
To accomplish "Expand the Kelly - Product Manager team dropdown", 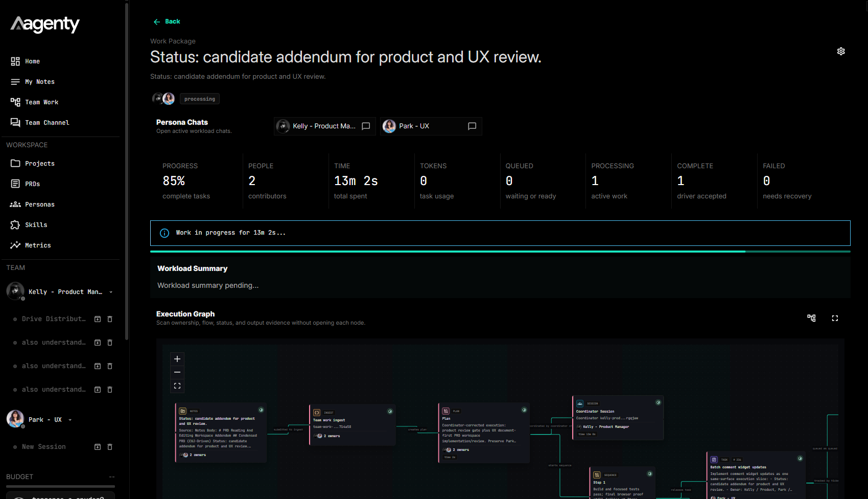I will [x=111, y=292].
